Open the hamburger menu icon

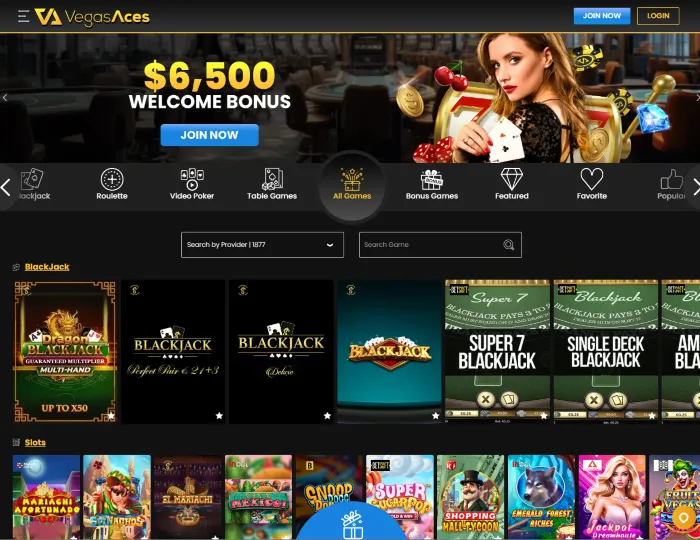pyautogui.click(x=24, y=16)
